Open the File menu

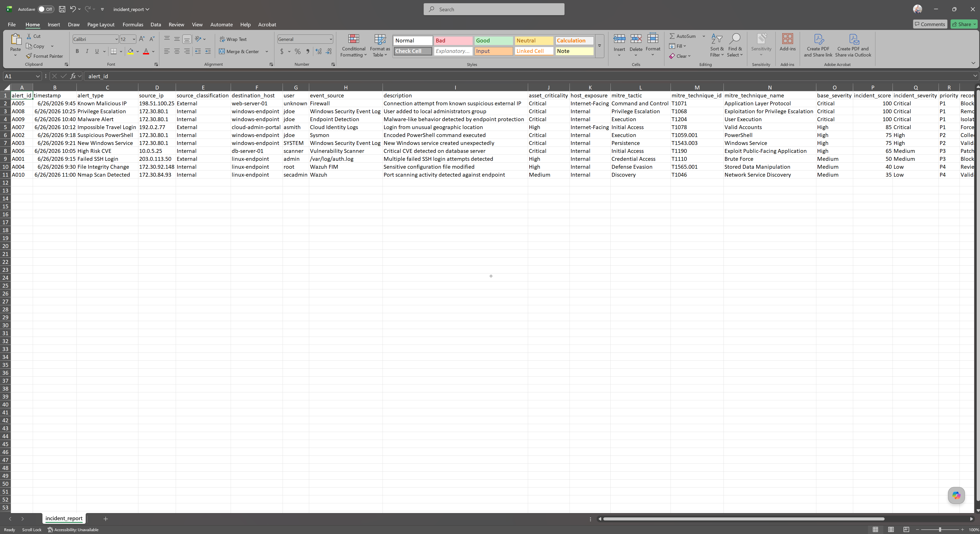(12, 24)
